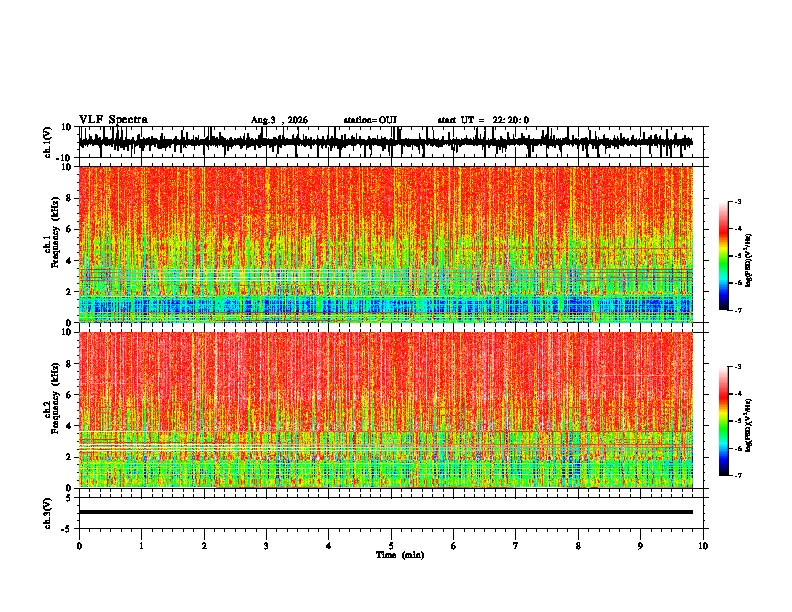Screen dimensions: 792x612
Task: Click the ch.2 colorbar "log(PSD)" label
Action: [x=749, y=426]
